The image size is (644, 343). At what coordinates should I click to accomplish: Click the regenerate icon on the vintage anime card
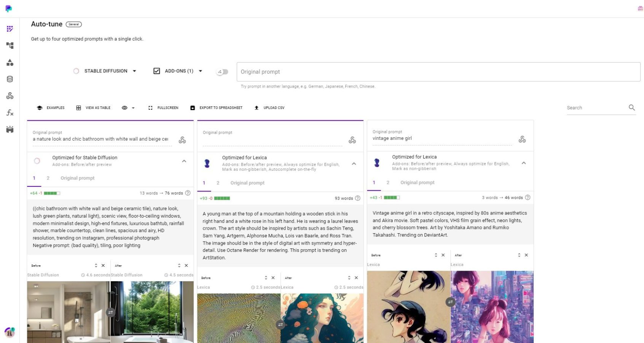522,139
